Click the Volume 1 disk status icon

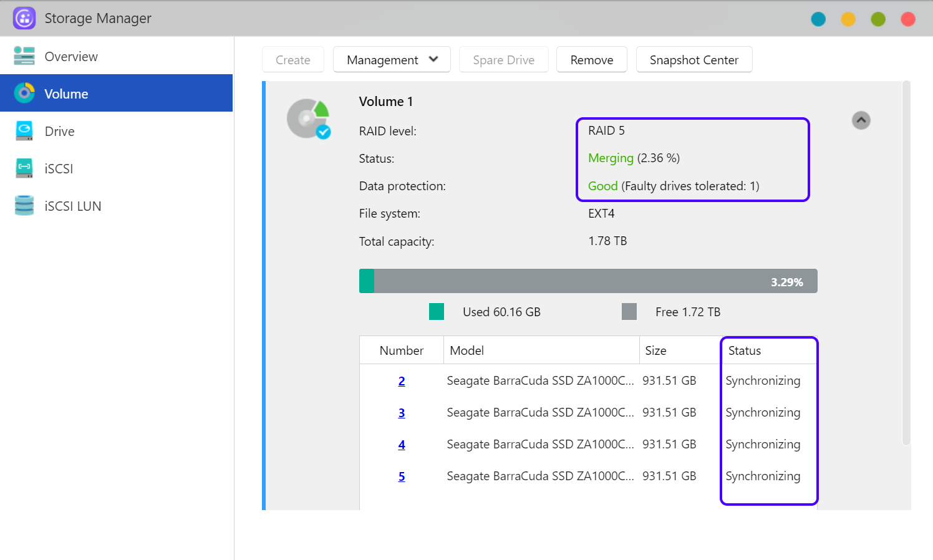(x=309, y=119)
